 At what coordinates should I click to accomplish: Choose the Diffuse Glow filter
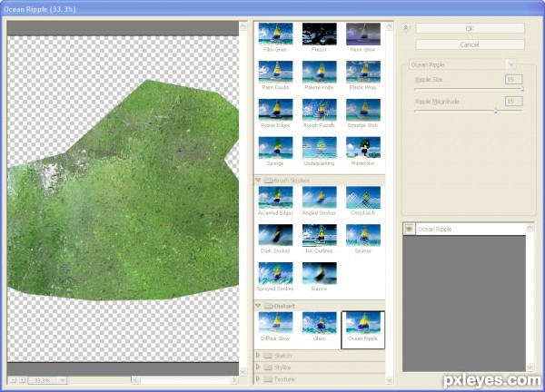coord(275,323)
